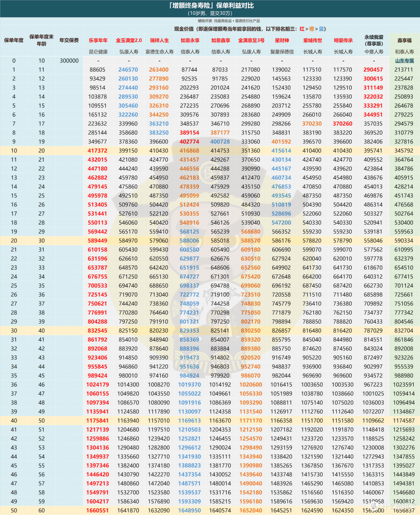
Task: Select blue value 1648950 in last row
Action: click(189, 510)
